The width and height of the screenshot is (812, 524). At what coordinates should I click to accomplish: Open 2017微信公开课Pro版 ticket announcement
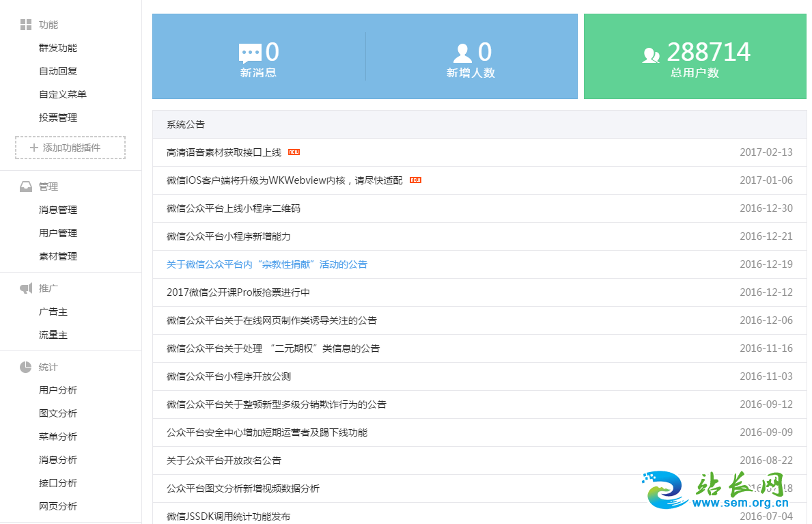[238, 292]
